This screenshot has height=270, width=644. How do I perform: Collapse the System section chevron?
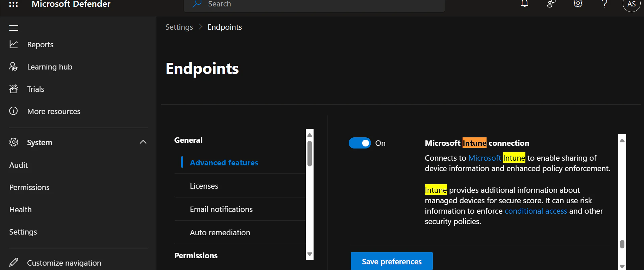coord(143,142)
